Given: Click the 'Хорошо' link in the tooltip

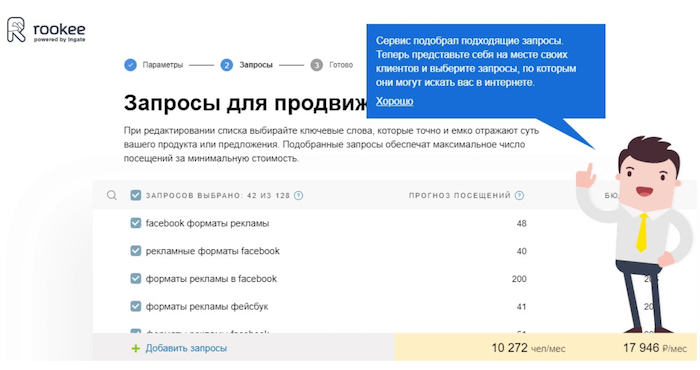Looking at the screenshot, I should pos(394,101).
